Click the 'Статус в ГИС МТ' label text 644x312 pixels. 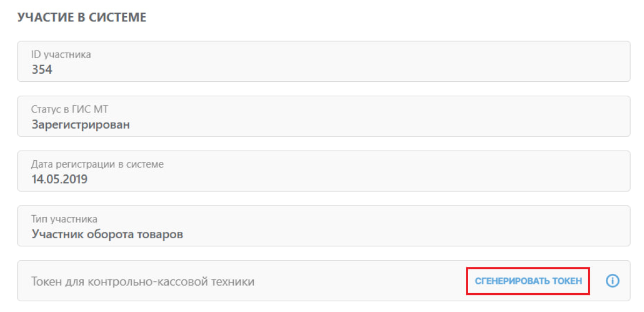(x=70, y=109)
